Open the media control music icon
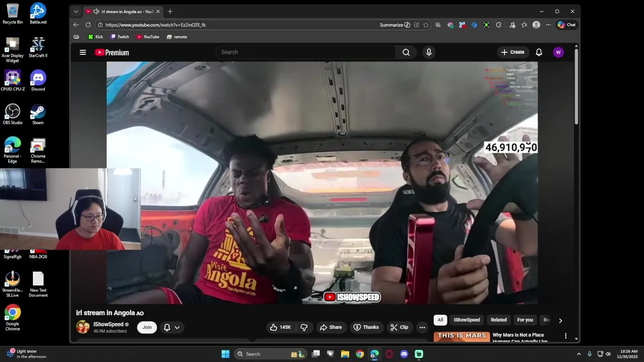Viewport: 644px width, 362px height. click(x=512, y=25)
